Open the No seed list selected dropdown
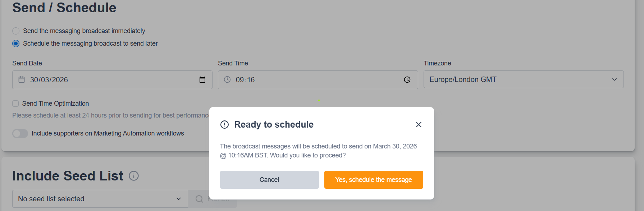 pyautogui.click(x=100, y=199)
